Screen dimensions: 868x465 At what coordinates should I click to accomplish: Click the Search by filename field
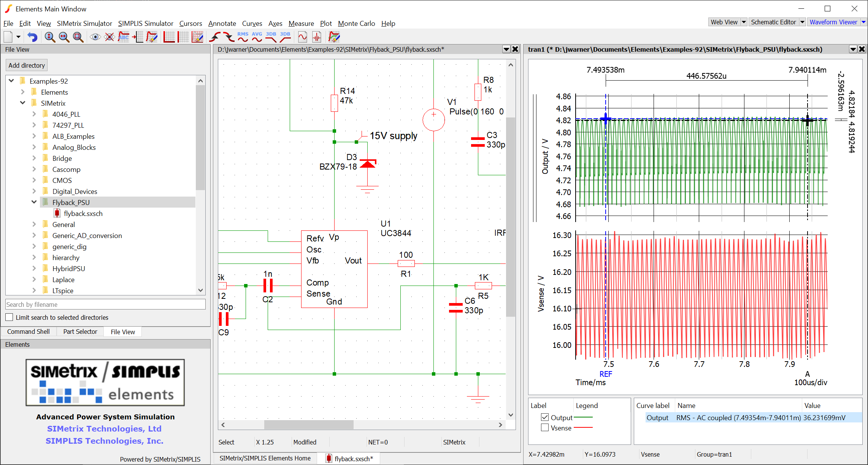pyautogui.click(x=105, y=304)
